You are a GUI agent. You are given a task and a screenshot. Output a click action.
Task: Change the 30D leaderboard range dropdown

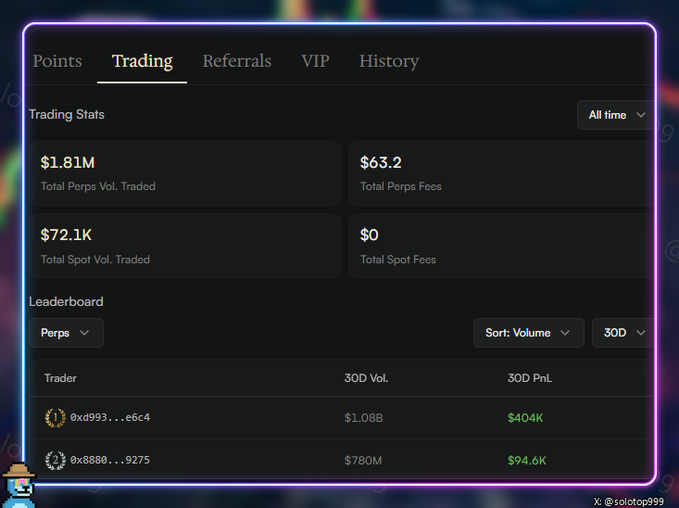click(x=623, y=333)
